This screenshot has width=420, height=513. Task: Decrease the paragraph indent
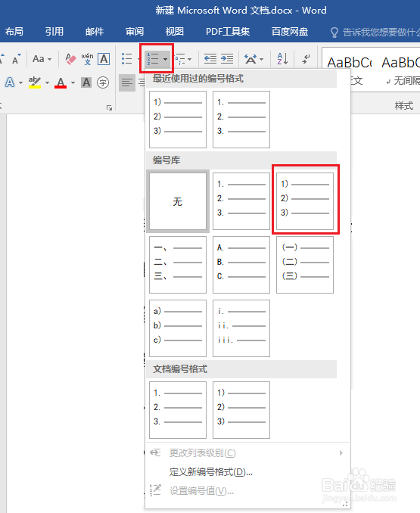(x=210, y=59)
